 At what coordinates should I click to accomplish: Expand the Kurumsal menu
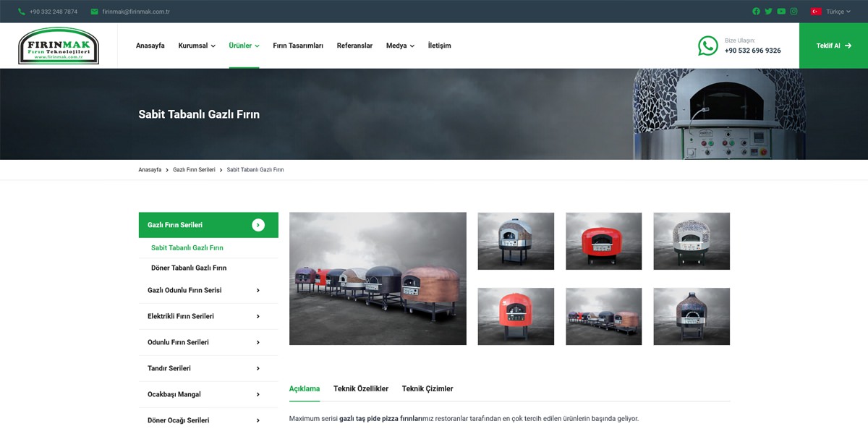click(x=197, y=46)
